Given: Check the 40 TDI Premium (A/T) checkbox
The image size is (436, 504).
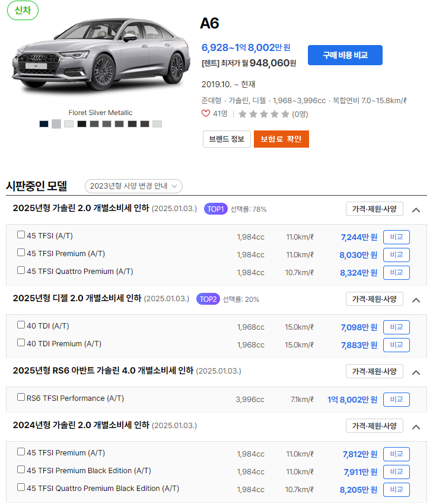Looking at the screenshot, I should [21, 342].
